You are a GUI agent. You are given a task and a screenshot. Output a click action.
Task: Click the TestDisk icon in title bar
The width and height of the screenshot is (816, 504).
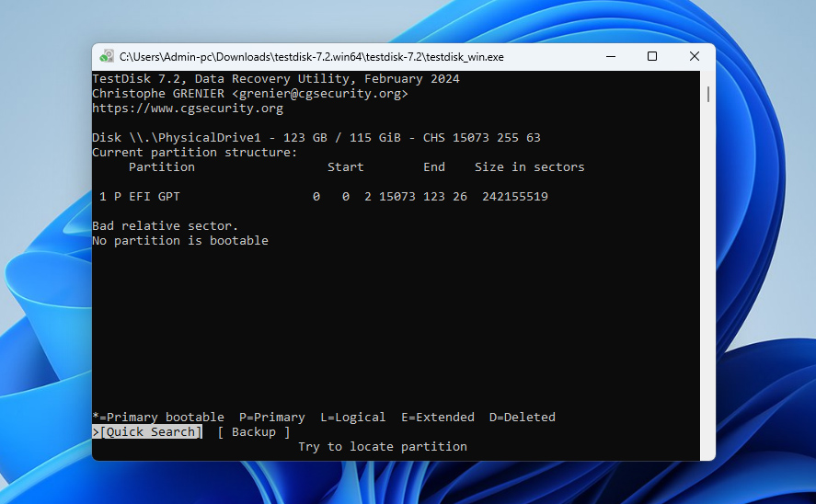tap(108, 57)
